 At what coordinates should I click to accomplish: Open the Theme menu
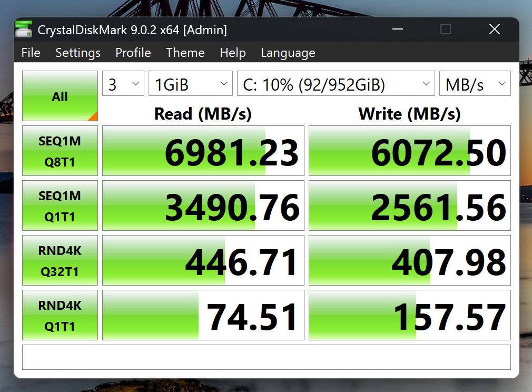[185, 53]
